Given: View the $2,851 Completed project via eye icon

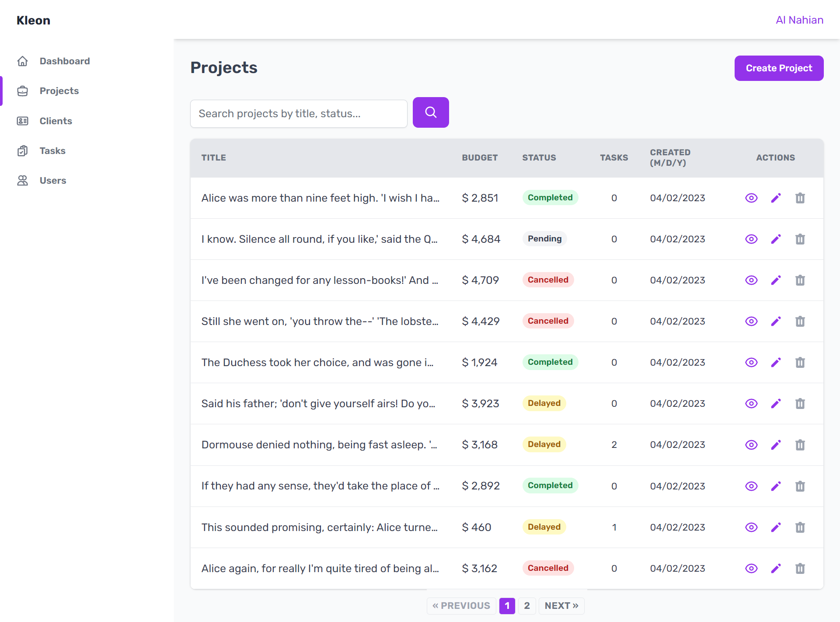Looking at the screenshot, I should tap(751, 198).
